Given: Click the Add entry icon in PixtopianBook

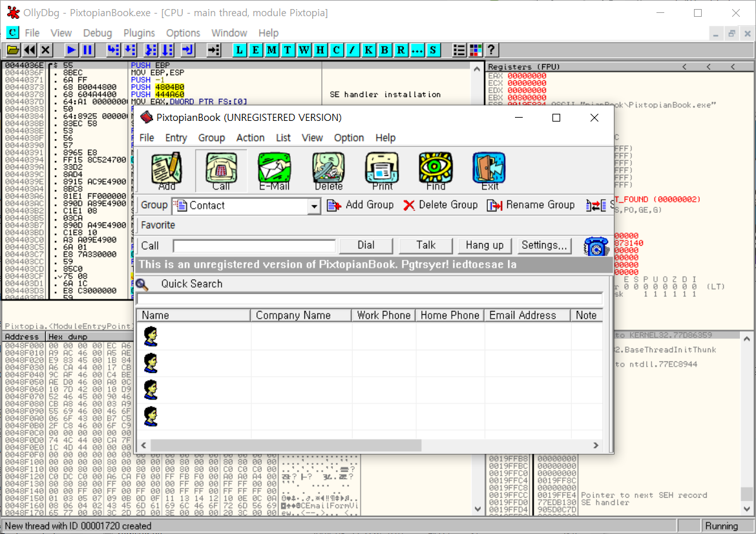Looking at the screenshot, I should 167,171.
